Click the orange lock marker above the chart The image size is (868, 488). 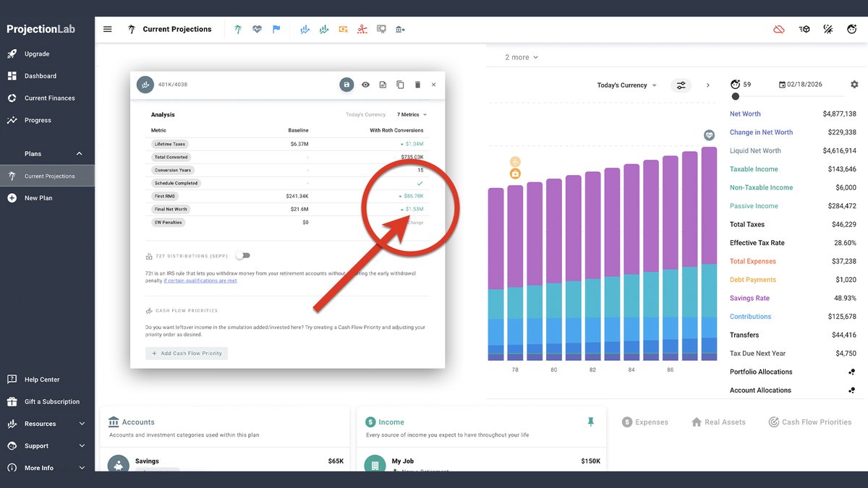point(515,174)
